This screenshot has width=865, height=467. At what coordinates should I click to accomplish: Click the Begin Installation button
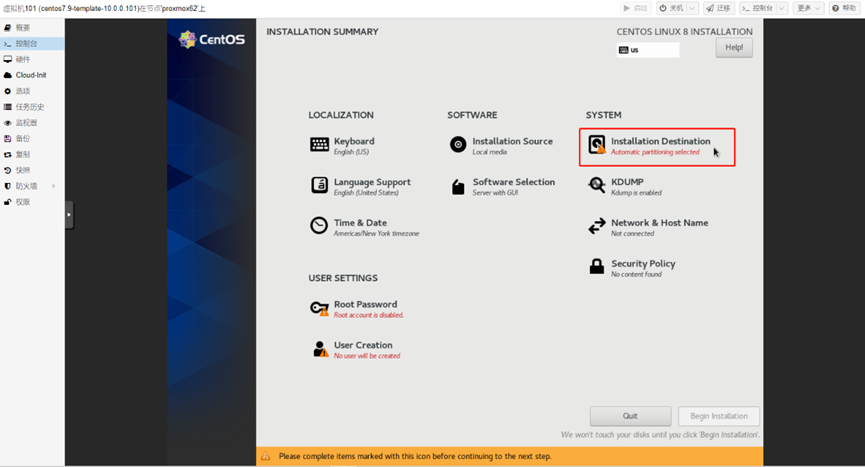click(719, 416)
